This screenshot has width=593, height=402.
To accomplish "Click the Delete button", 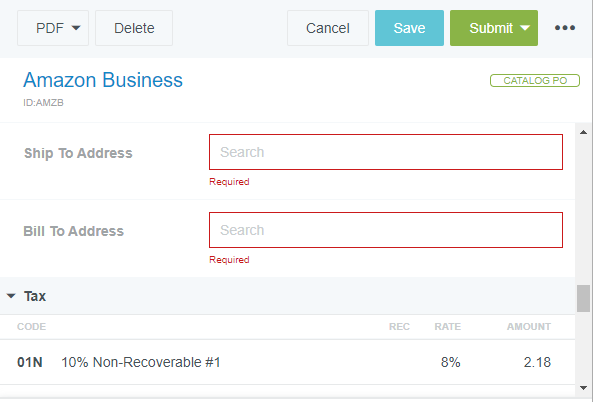I will [x=134, y=28].
